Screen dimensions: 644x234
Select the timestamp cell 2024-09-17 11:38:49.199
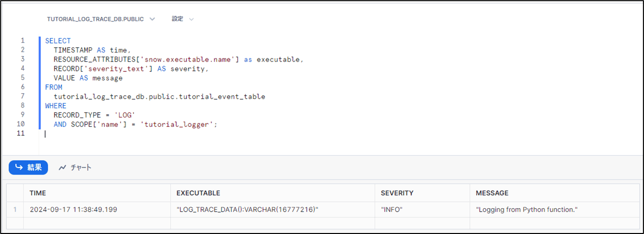(73, 210)
